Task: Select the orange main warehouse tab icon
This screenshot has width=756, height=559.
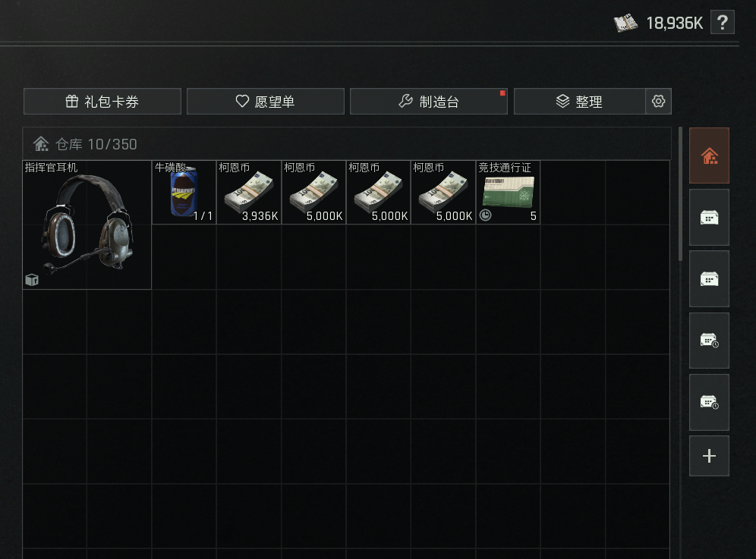Action: tap(709, 155)
